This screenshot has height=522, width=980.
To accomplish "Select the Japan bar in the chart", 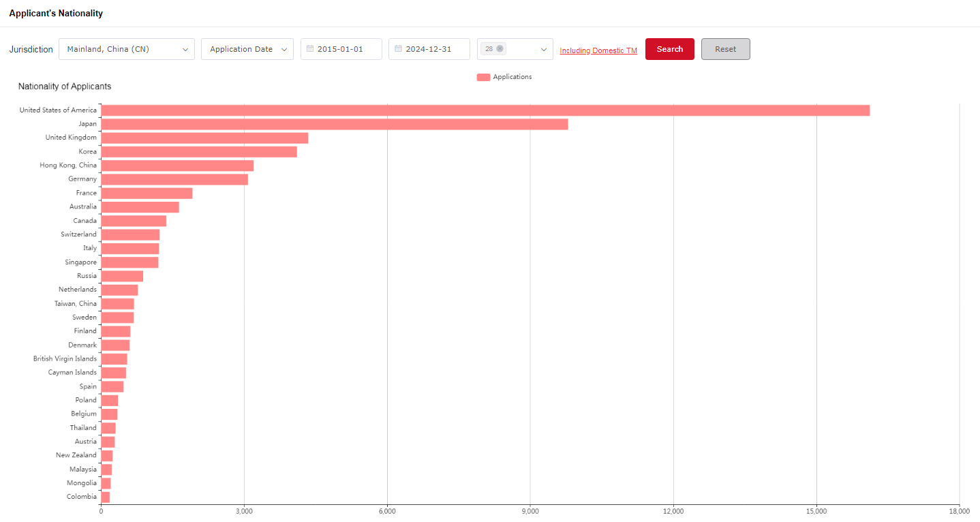I will 334,124.
